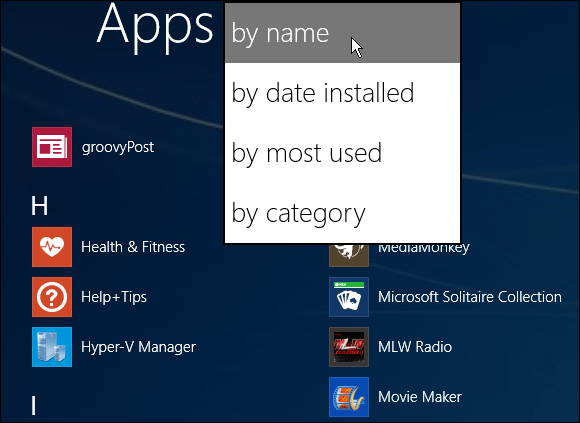This screenshot has width=580, height=423.
Task: Click the Microsoft Solitaire Collection label
Action: pyautogui.click(x=470, y=297)
